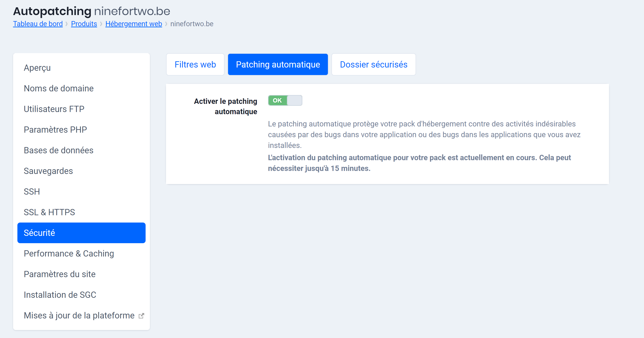This screenshot has height=338, width=644.
Task: Open SSL & HTTPS settings
Action: pyautogui.click(x=49, y=212)
